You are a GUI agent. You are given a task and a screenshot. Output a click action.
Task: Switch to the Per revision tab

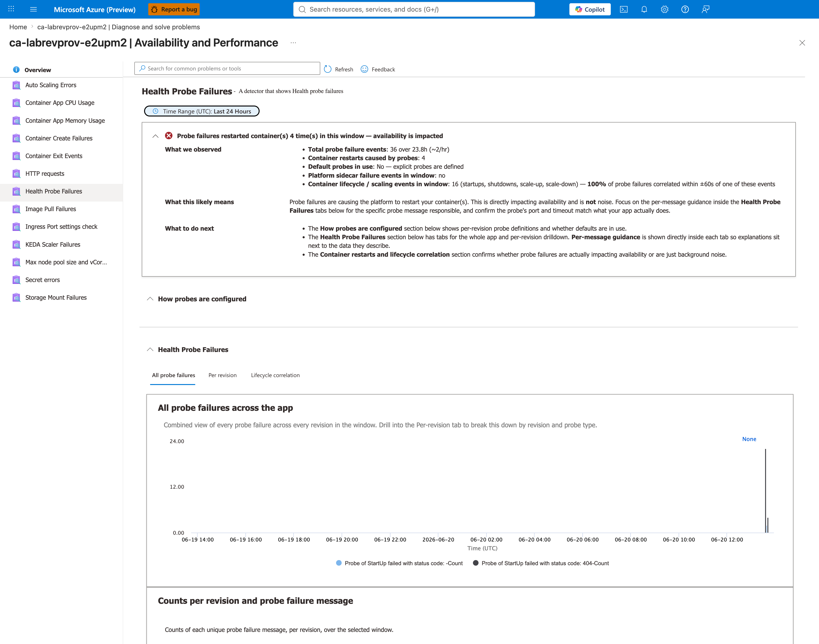coord(222,375)
